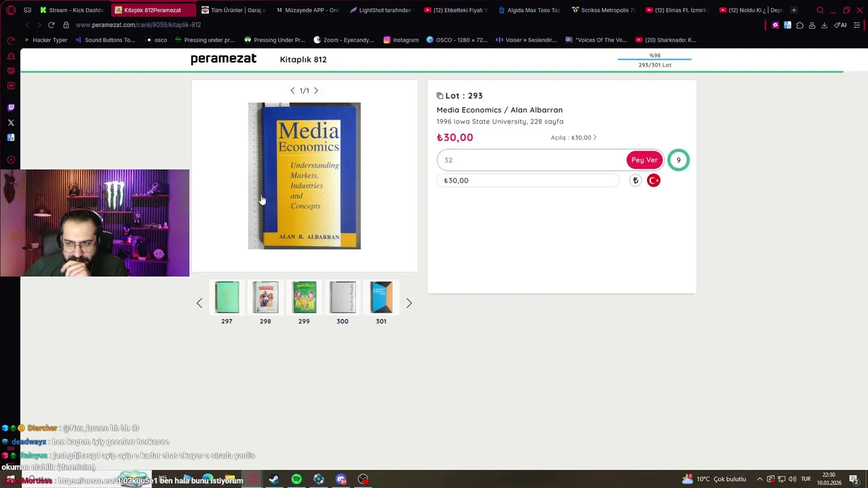Open the Zoom - Eyecandy bookmark
Screen dimensions: 868x488
click(x=344, y=40)
